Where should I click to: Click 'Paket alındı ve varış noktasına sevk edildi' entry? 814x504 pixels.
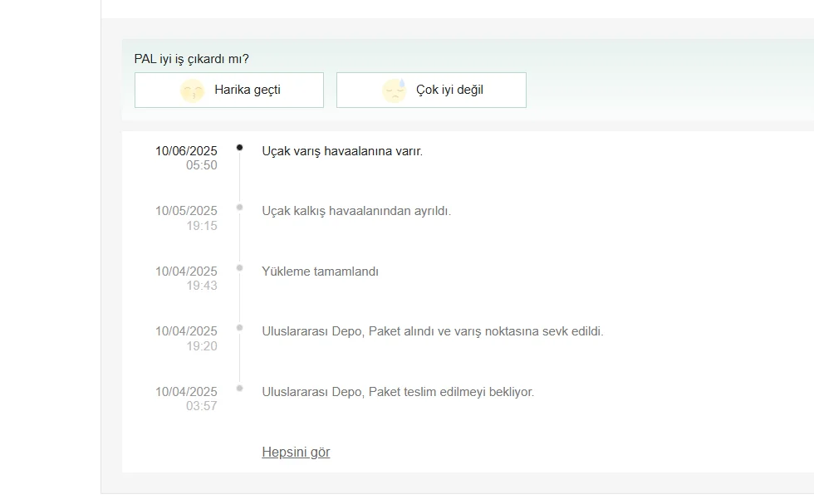click(433, 331)
